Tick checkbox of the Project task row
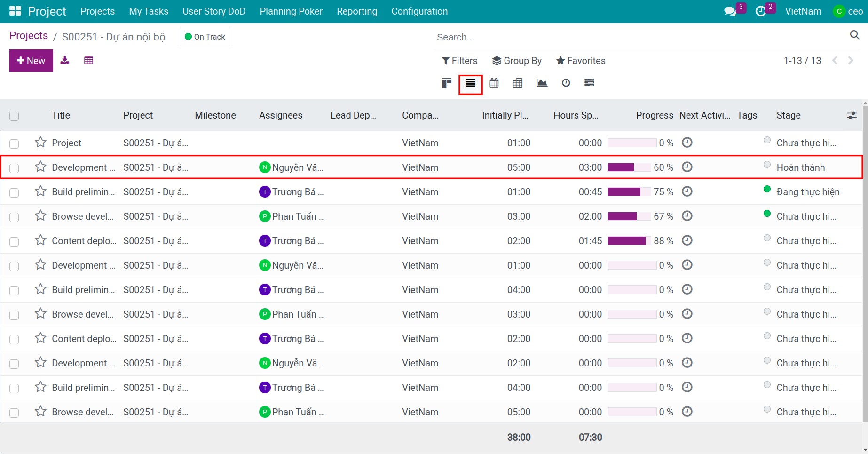This screenshot has height=454, width=868. (x=14, y=143)
